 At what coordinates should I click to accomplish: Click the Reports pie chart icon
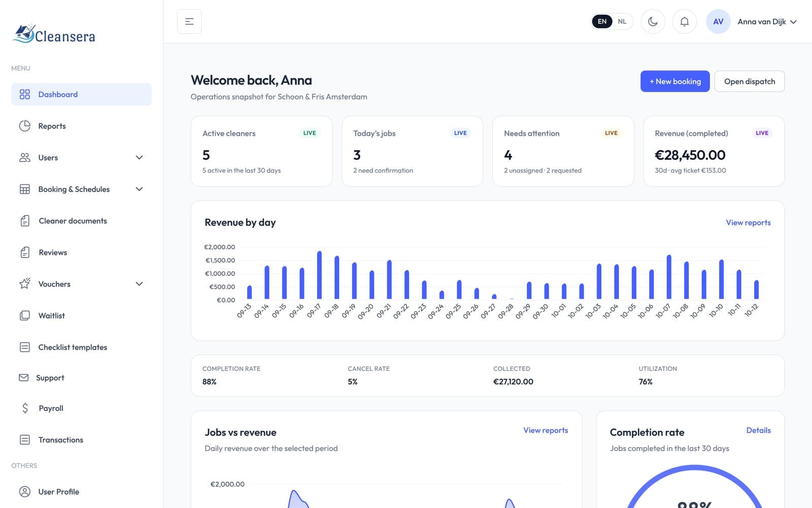coord(24,126)
